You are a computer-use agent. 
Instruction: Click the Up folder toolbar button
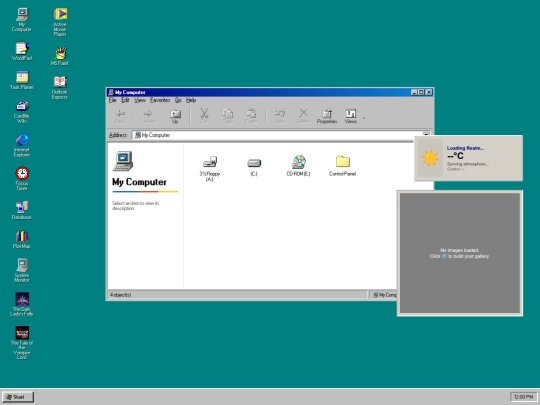[x=175, y=116]
